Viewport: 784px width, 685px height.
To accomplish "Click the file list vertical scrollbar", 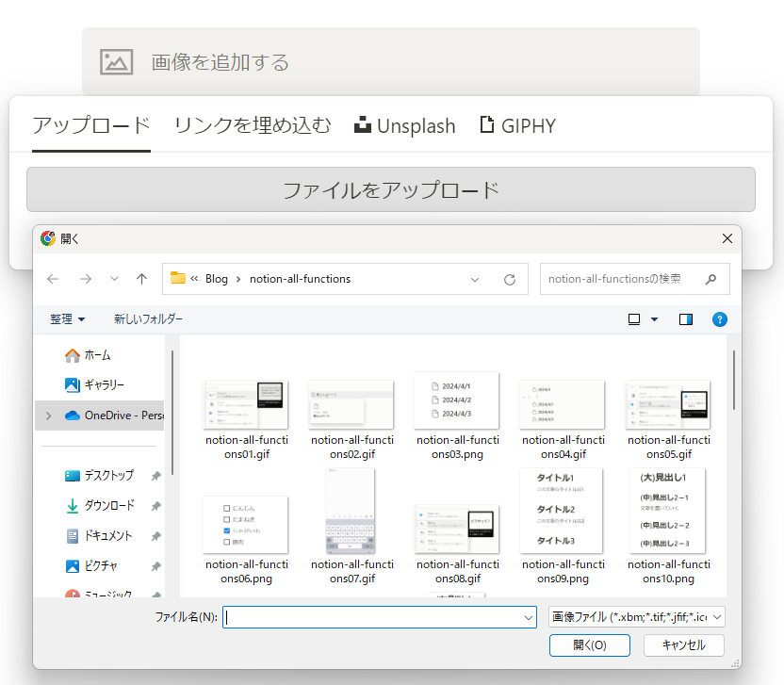I will click(x=733, y=380).
